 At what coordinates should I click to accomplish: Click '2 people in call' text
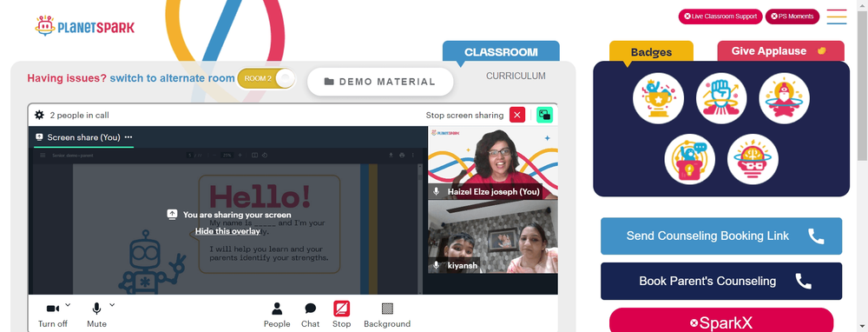pyautogui.click(x=79, y=116)
